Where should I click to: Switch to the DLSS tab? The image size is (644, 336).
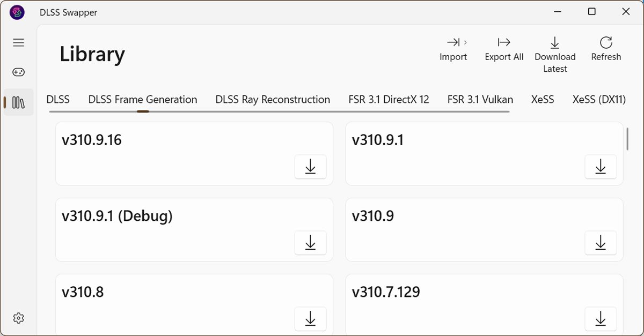pyautogui.click(x=58, y=100)
